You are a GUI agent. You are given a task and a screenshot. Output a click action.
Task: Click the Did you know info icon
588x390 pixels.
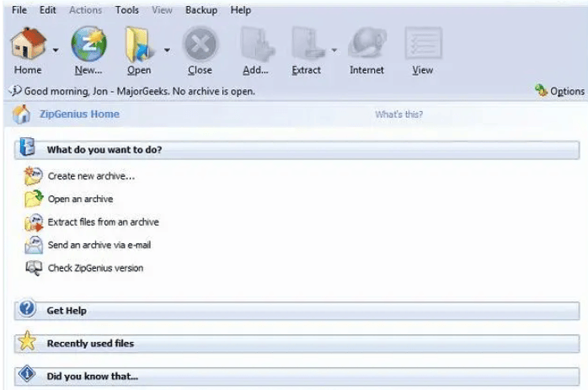click(x=27, y=374)
